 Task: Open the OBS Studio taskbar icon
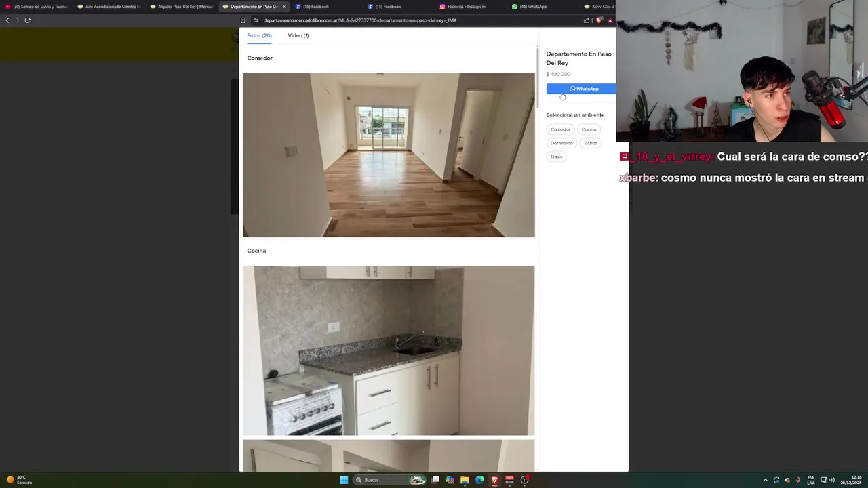(x=524, y=480)
